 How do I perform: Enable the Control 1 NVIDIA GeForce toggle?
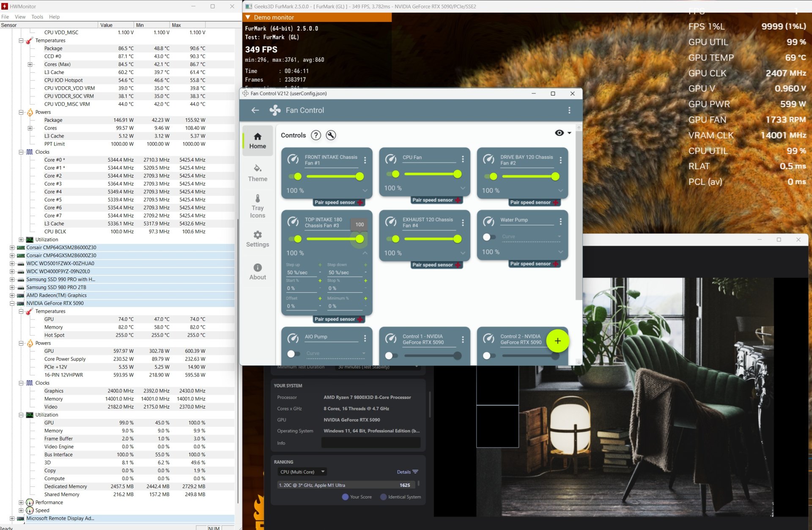click(x=391, y=356)
